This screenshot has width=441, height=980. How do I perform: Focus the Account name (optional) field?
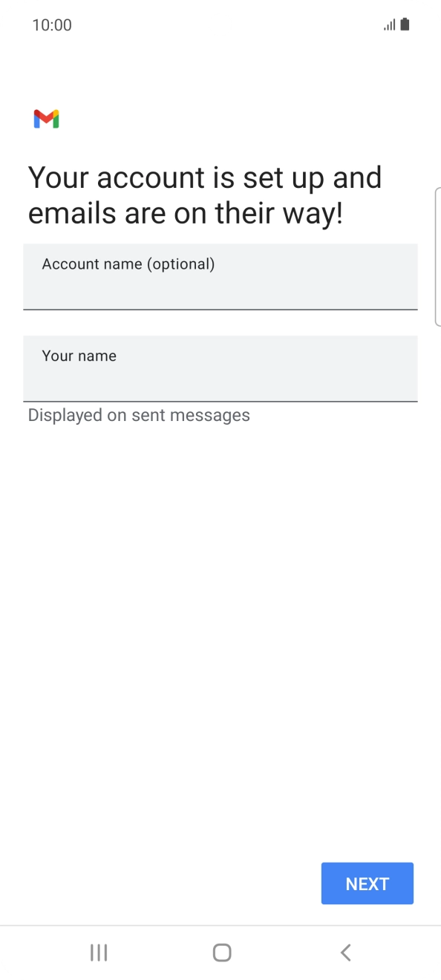[x=220, y=276]
